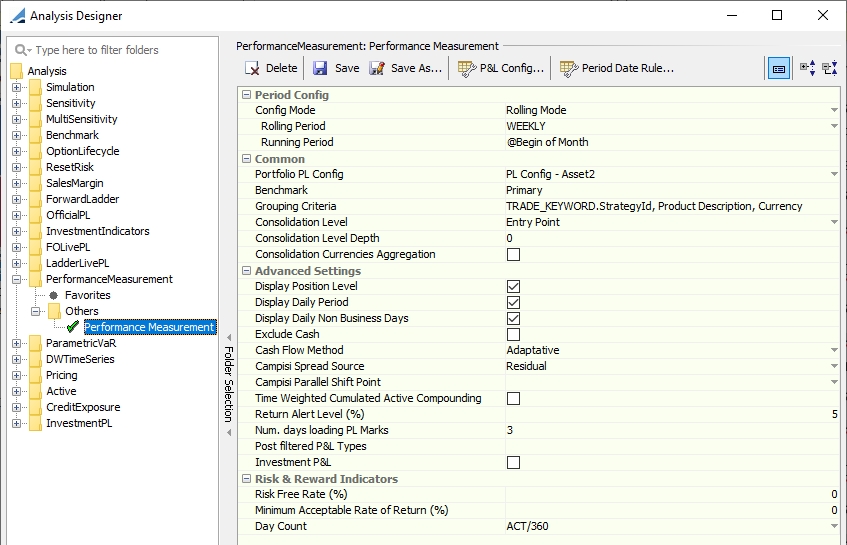Open the Consolidation Level dropdown
Image resolution: width=847 pixels, height=545 pixels.
point(834,223)
